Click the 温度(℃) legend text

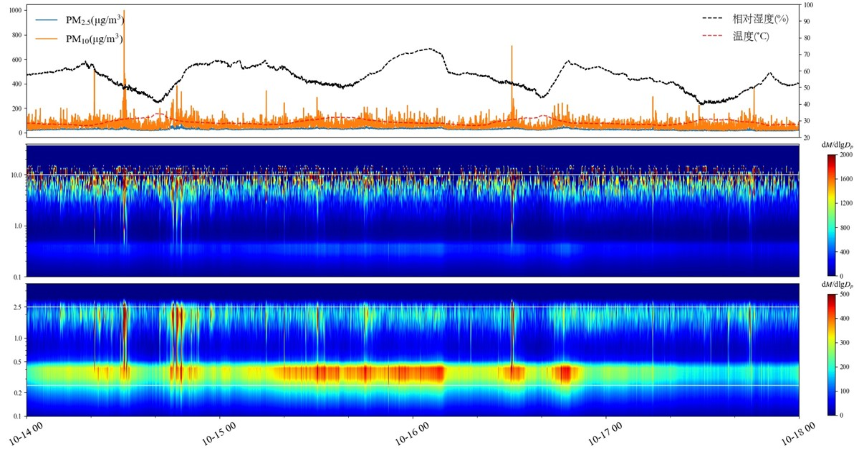(x=752, y=35)
